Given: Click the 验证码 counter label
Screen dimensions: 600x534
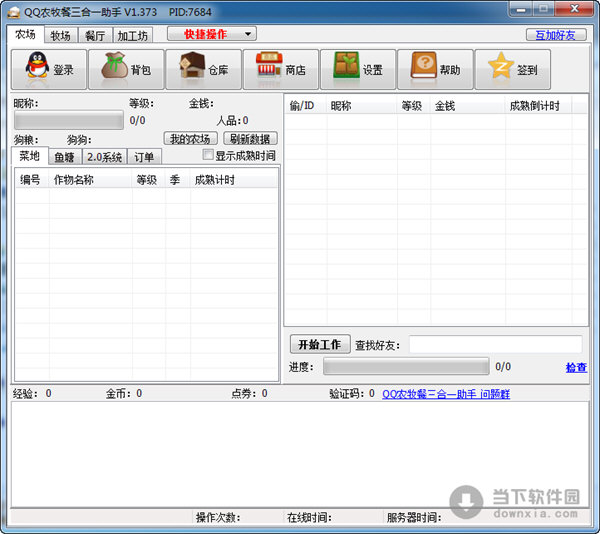Looking at the screenshot, I should point(352,393).
